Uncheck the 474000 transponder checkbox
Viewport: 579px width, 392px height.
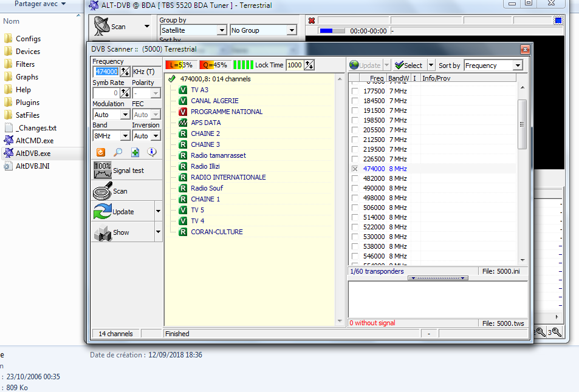[x=355, y=169]
